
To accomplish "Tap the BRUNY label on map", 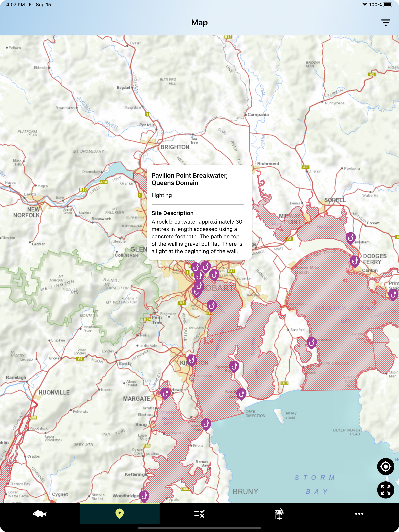I will point(245,492).
